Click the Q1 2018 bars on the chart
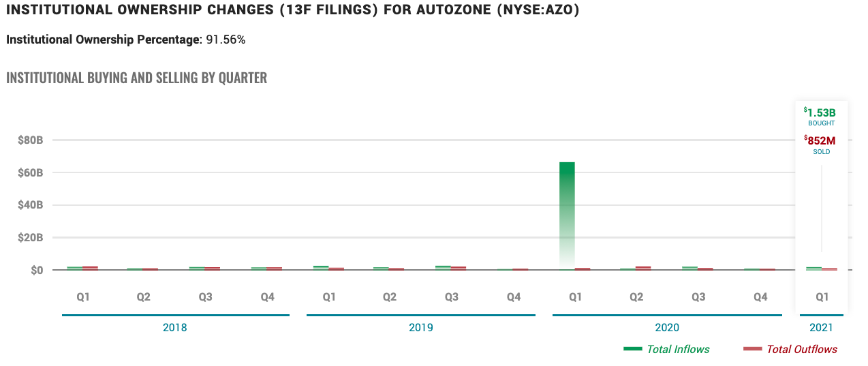 (82, 268)
